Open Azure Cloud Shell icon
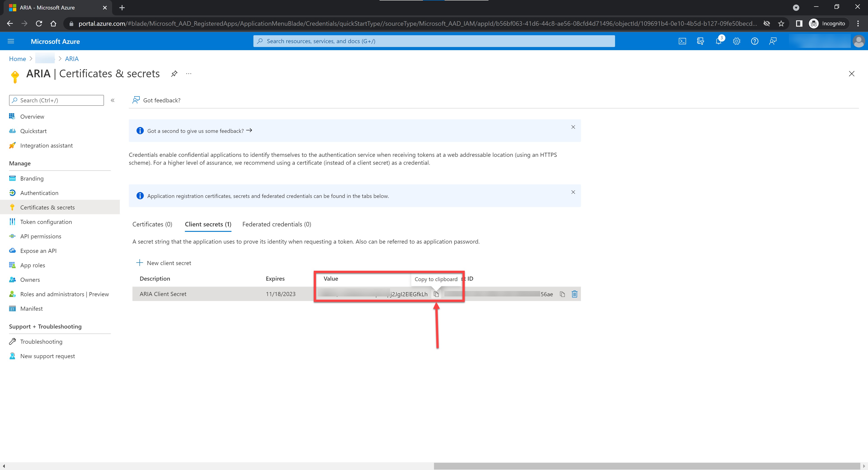This screenshot has height=470, width=868. [682, 41]
